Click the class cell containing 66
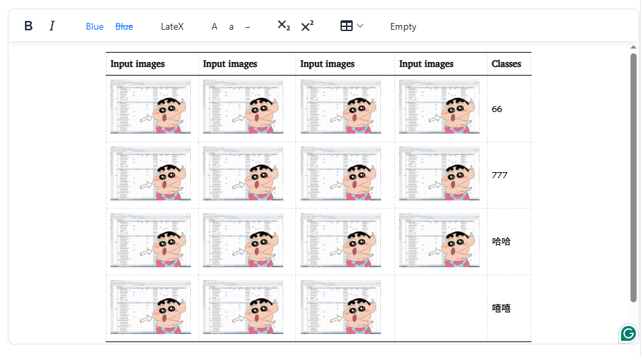 [x=509, y=109]
